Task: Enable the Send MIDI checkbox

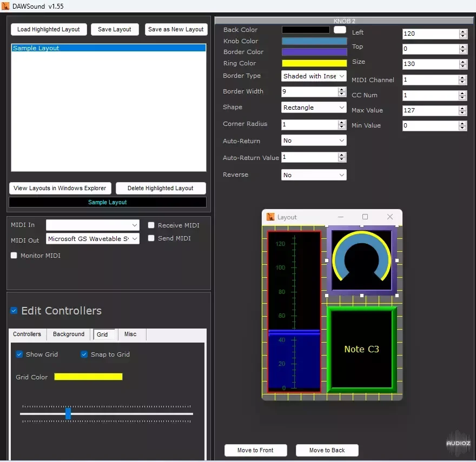Action: coord(151,238)
